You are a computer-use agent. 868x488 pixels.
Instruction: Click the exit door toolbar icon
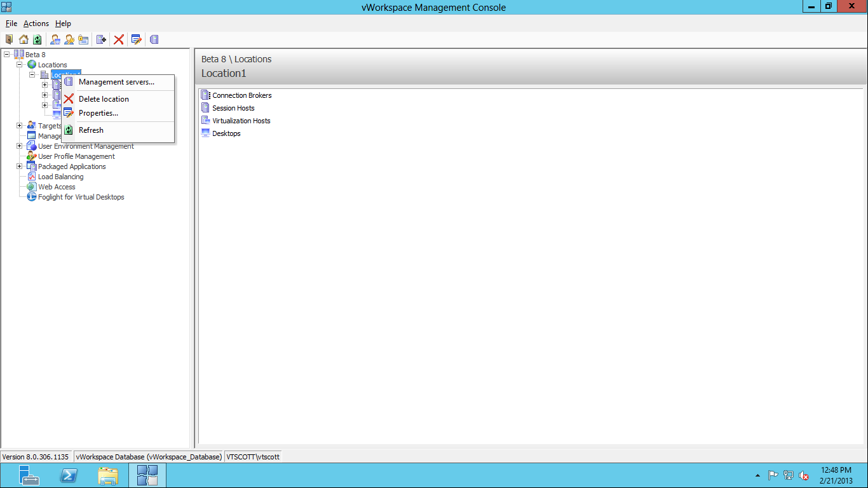coord(9,39)
